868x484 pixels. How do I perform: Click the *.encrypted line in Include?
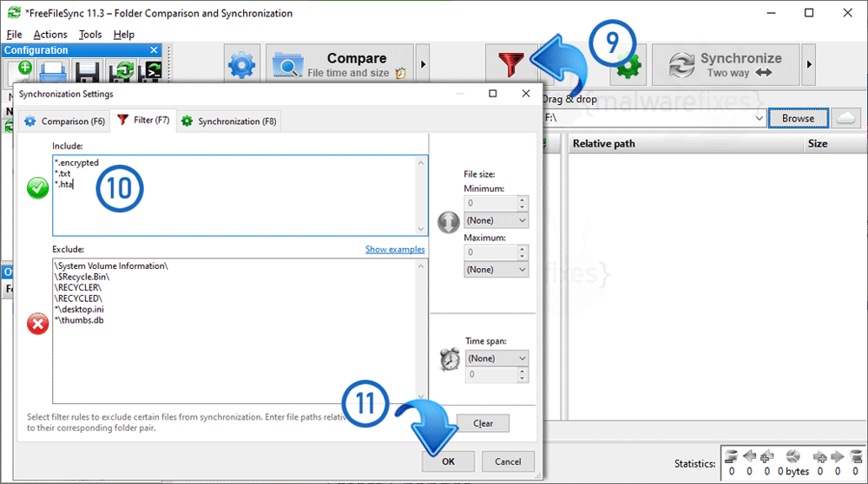click(x=76, y=162)
